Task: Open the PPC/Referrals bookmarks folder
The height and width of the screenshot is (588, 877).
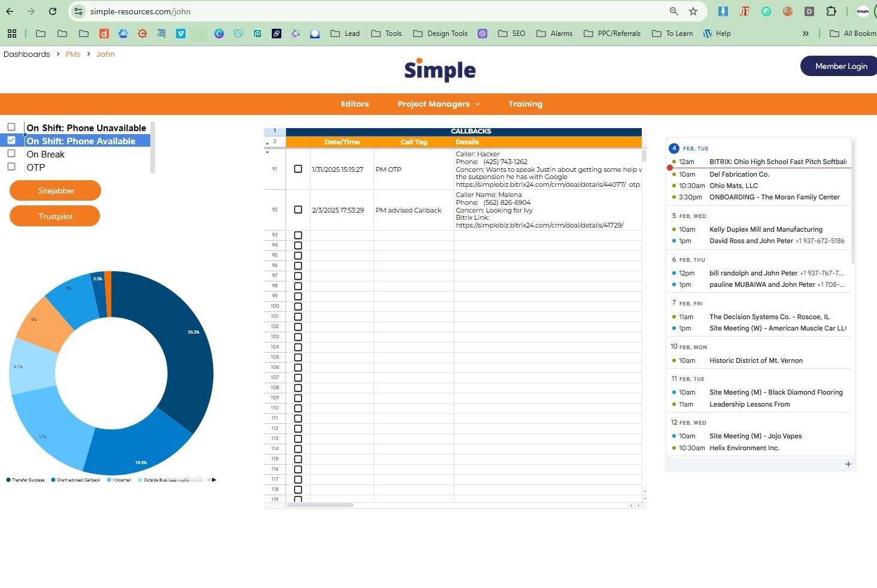Action: click(612, 34)
